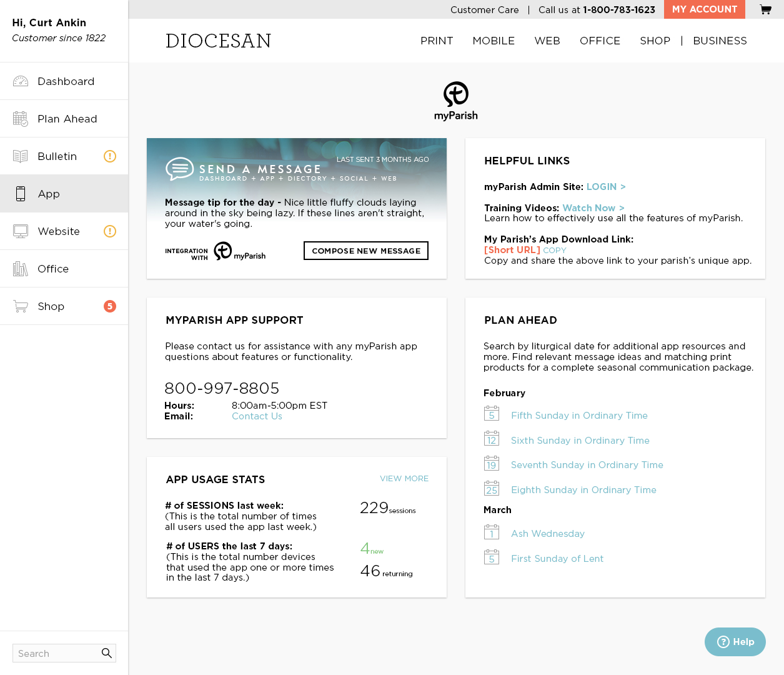The width and height of the screenshot is (784, 675).
Task: Click the Website warning alert icon
Action: pos(110,231)
